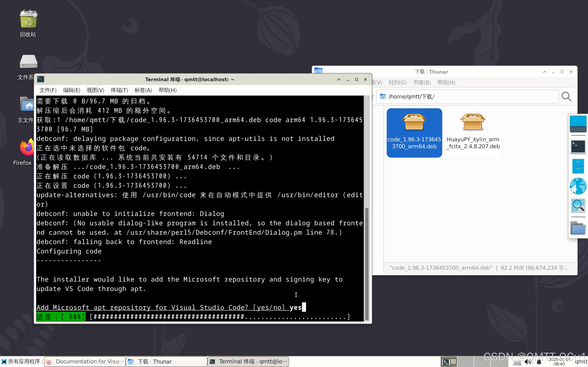Open the file cabinet icon in side panel

578,166
